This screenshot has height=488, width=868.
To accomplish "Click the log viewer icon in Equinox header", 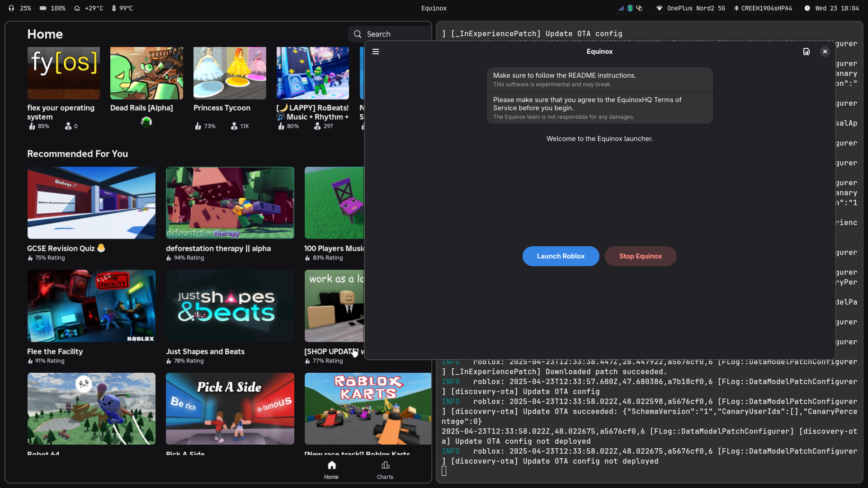I will [807, 52].
